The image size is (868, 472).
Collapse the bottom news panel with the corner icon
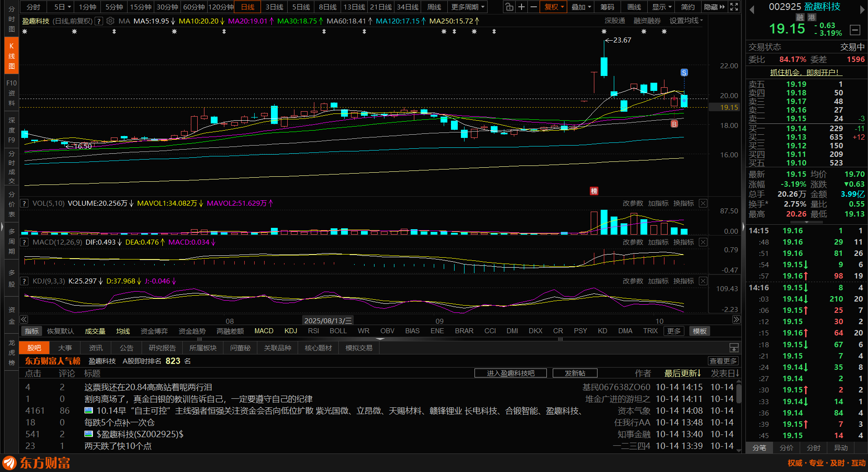(734, 348)
